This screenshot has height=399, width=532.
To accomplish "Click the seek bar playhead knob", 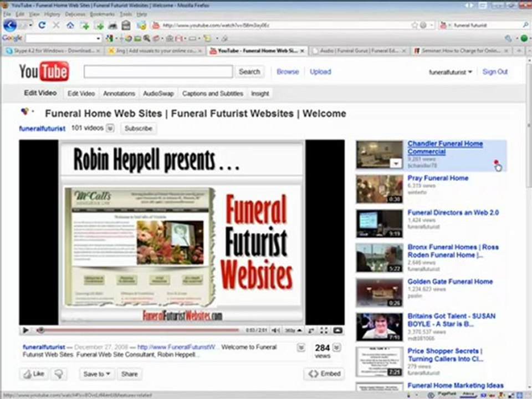I will point(40,330).
